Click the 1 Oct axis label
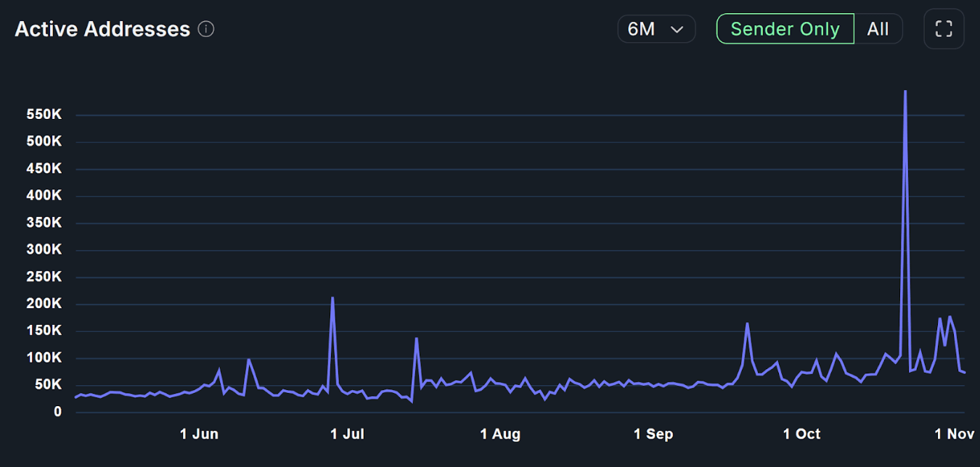The width and height of the screenshot is (980, 467). pos(801,434)
